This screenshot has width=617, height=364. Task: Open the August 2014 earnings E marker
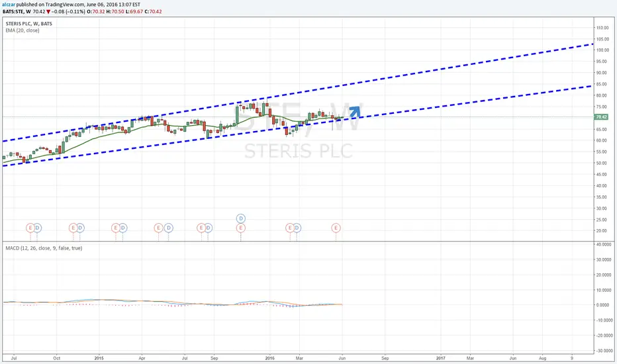30,228
